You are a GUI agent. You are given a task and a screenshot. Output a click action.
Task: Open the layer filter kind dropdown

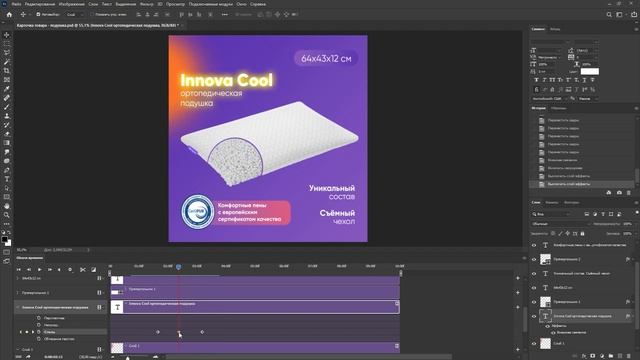[551, 214]
